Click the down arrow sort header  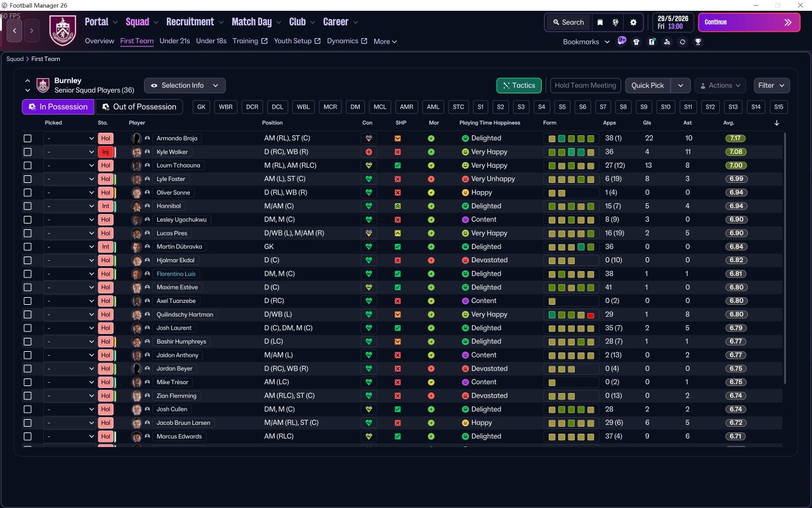click(x=777, y=123)
